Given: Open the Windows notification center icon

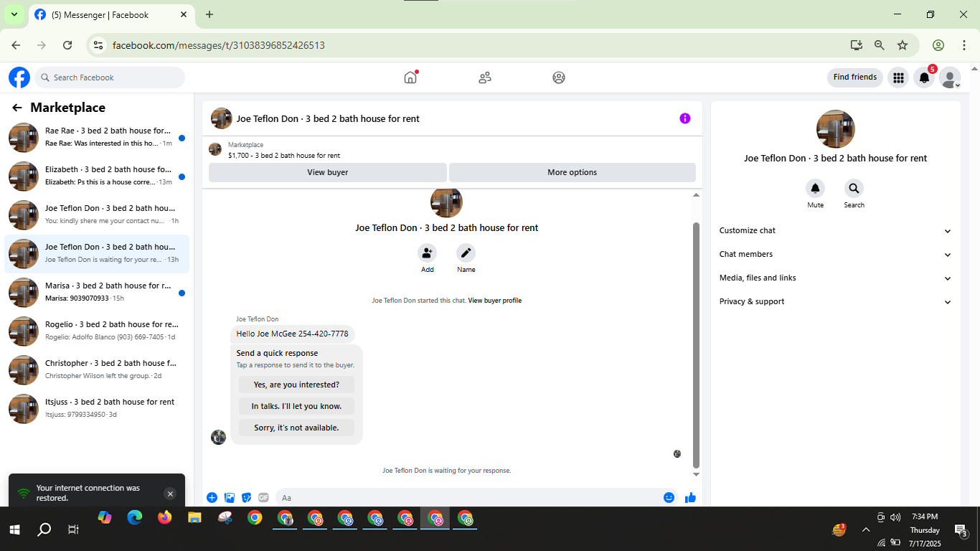Looking at the screenshot, I should coord(961,530).
